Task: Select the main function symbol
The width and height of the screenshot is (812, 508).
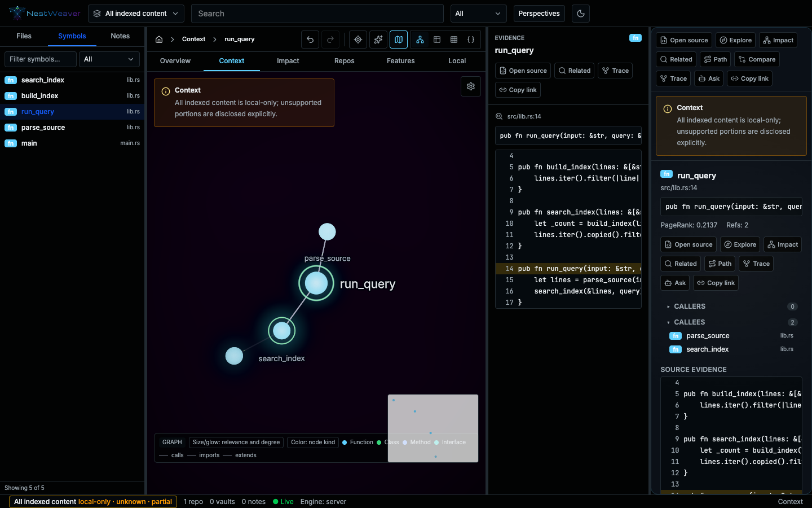Action: 72,143
